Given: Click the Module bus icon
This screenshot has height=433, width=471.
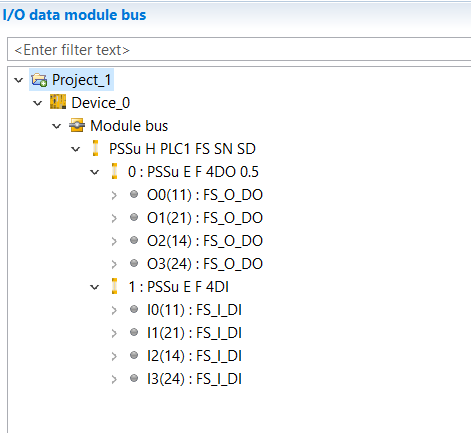Looking at the screenshot, I should click(77, 125).
